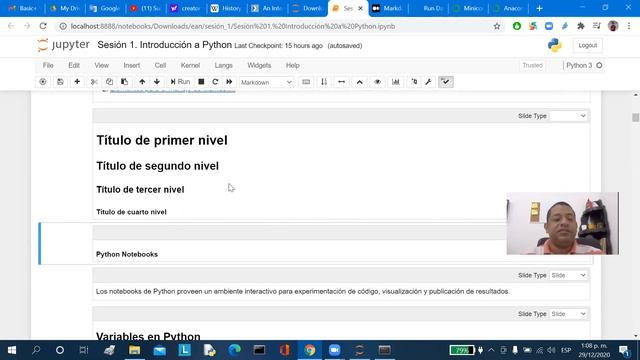Open Slide Type dropdown above Variables en Python

tap(568, 314)
